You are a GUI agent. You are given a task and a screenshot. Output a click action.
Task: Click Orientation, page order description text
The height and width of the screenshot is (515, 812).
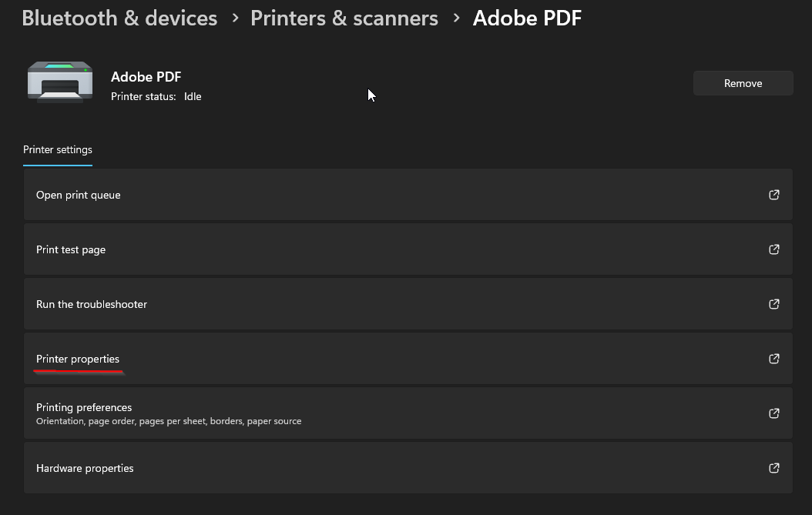coord(169,421)
